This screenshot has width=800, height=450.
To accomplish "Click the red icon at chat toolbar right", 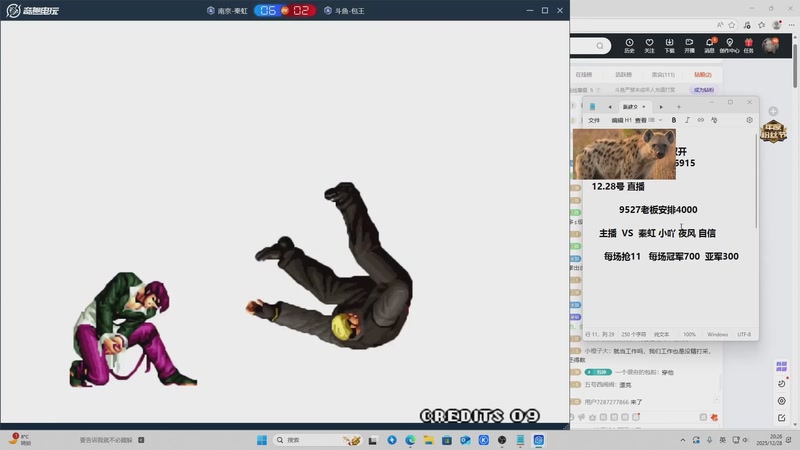I will [x=714, y=417].
